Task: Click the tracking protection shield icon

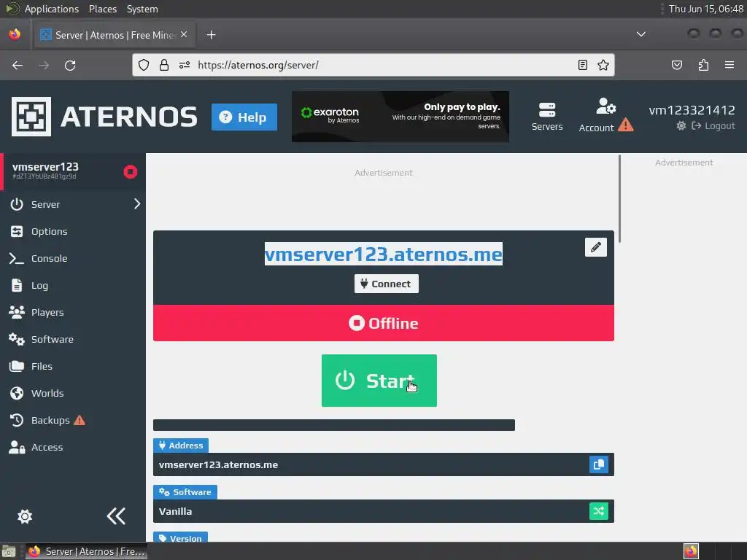Action: coord(144,65)
